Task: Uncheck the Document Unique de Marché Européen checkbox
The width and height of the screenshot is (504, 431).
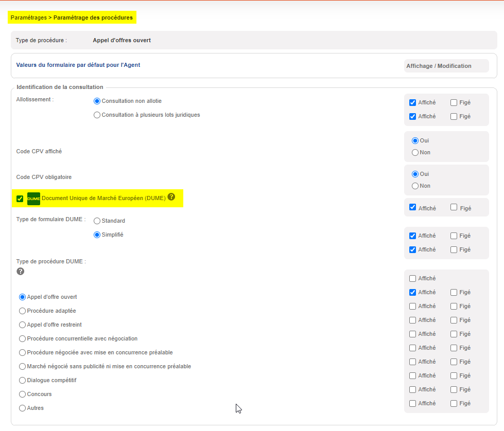Action: [20, 199]
